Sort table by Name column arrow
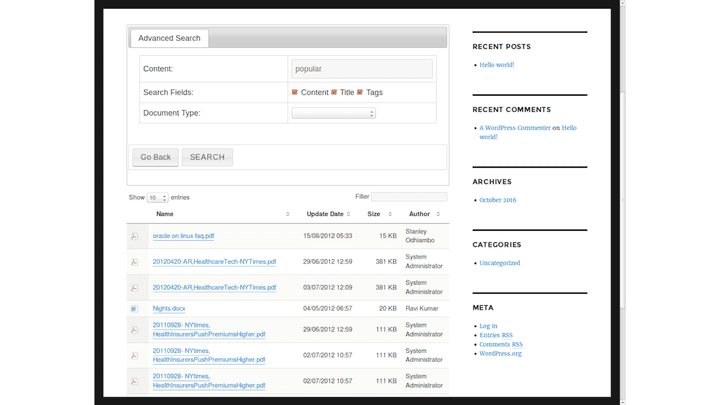Image resolution: width=720 pixels, height=405 pixels. pyautogui.click(x=287, y=214)
